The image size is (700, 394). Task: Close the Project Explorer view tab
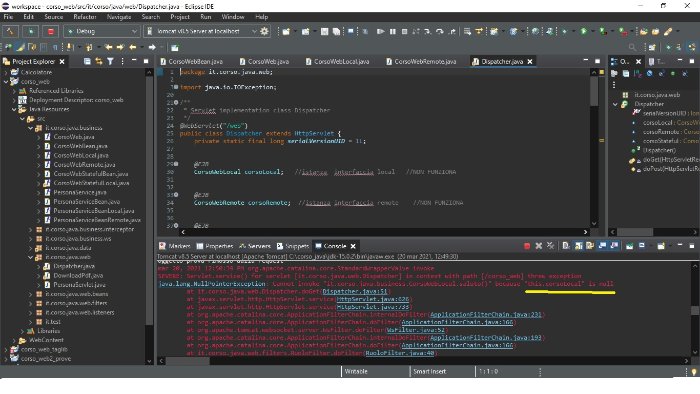[x=62, y=62]
